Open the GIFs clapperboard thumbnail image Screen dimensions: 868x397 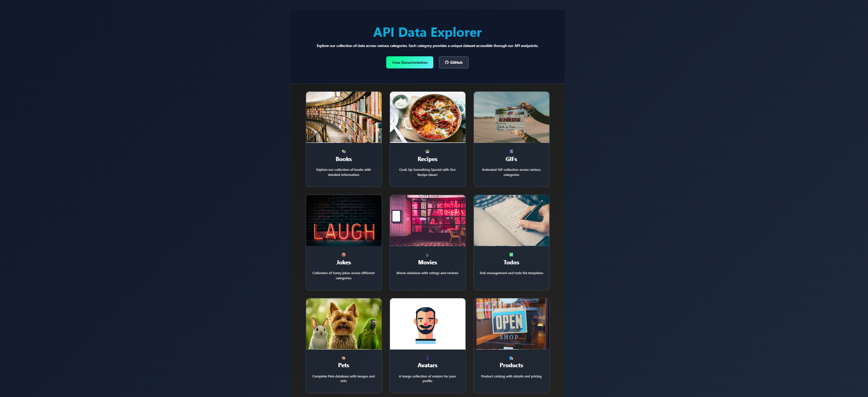(x=512, y=117)
